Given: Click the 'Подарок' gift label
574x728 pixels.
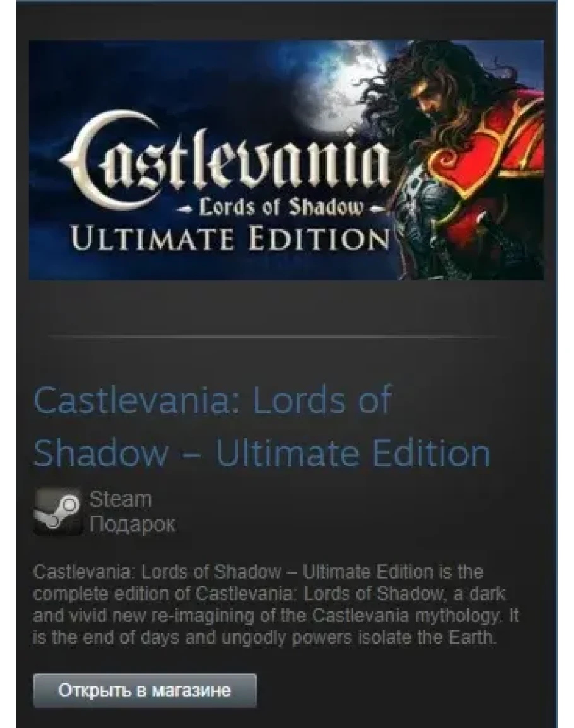Looking at the screenshot, I should click(132, 524).
